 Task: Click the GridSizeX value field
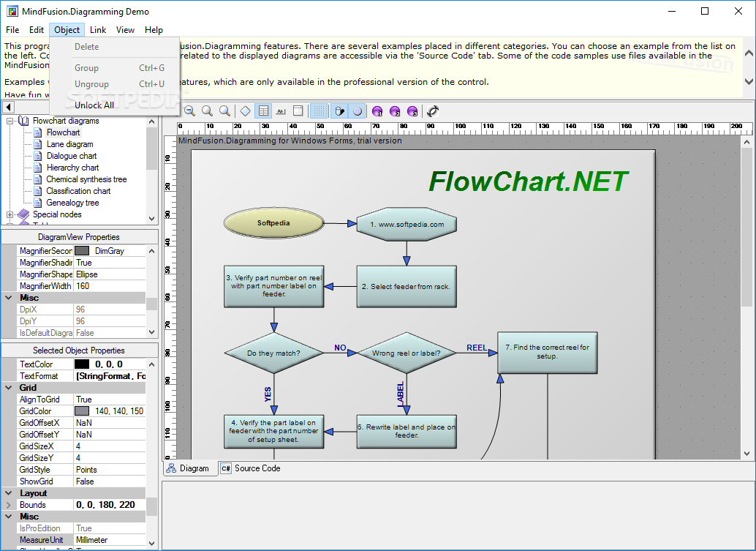(x=110, y=446)
